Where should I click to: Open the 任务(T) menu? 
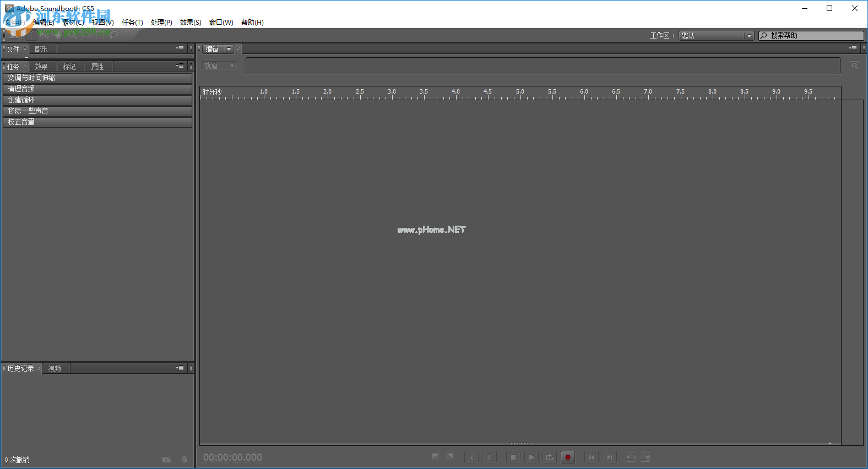click(x=132, y=23)
